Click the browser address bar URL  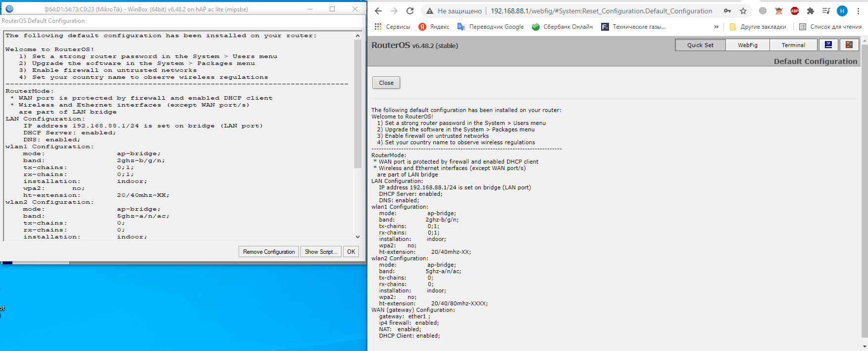(x=601, y=11)
